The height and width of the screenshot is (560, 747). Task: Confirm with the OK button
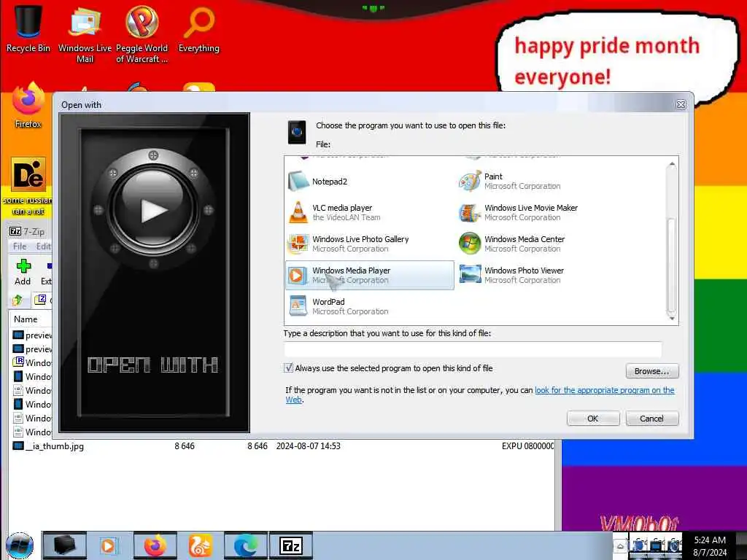click(x=592, y=419)
